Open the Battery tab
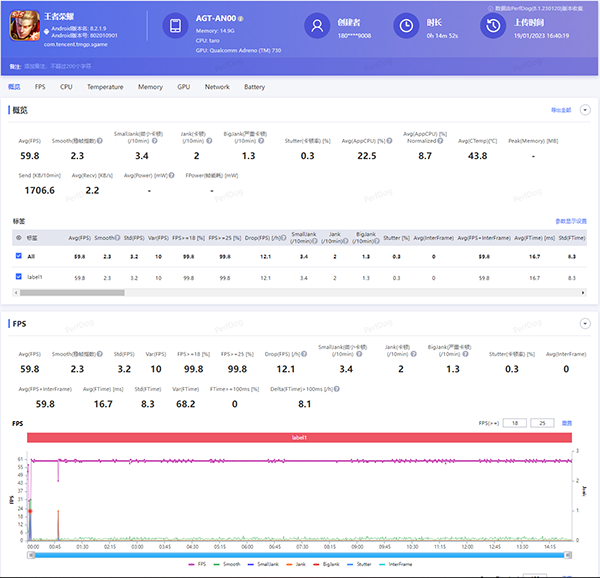The width and height of the screenshot is (600, 578). coord(254,87)
